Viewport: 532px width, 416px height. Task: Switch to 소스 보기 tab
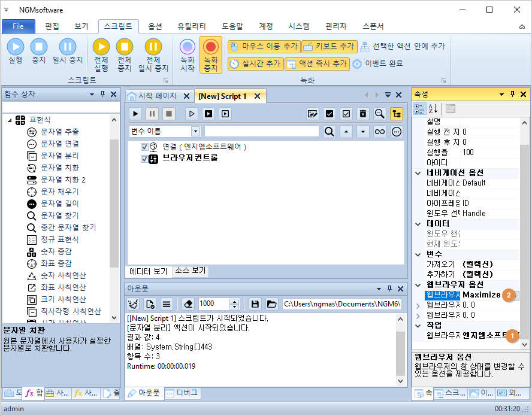point(191,271)
